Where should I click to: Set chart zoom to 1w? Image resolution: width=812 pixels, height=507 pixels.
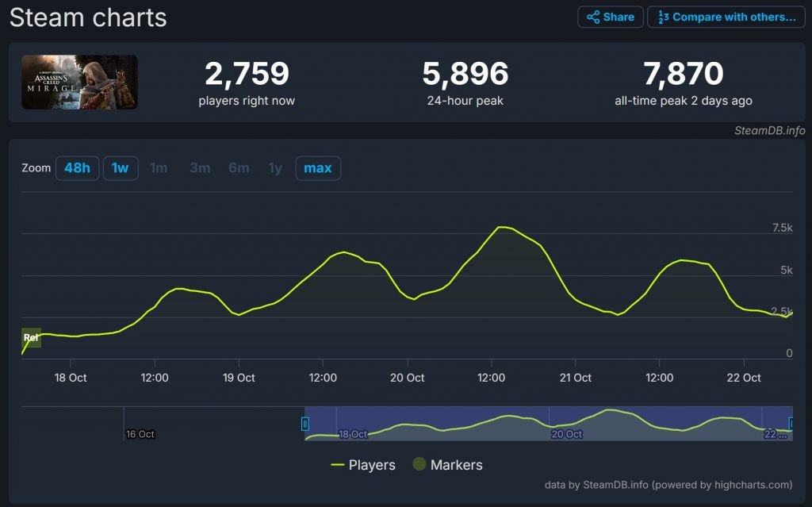point(121,168)
